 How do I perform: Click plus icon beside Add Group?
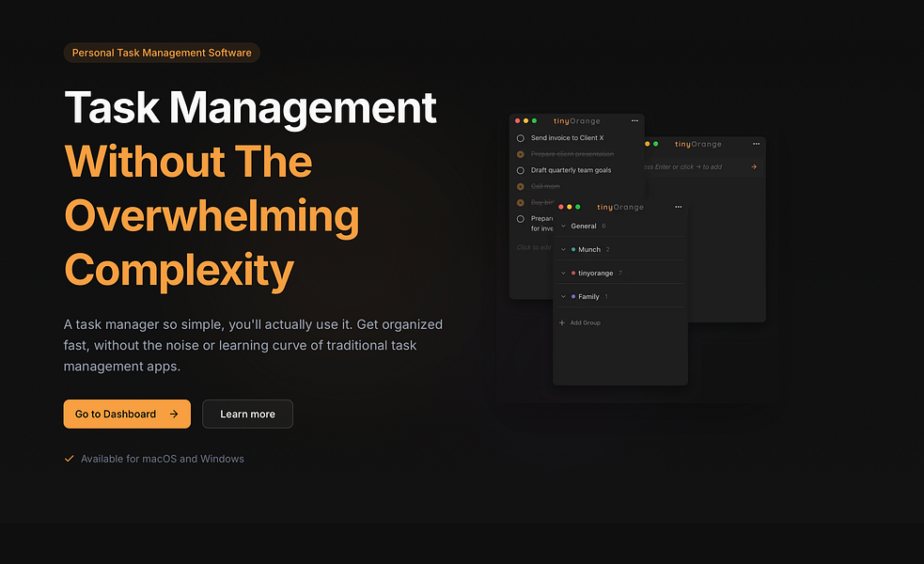point(561,322)
